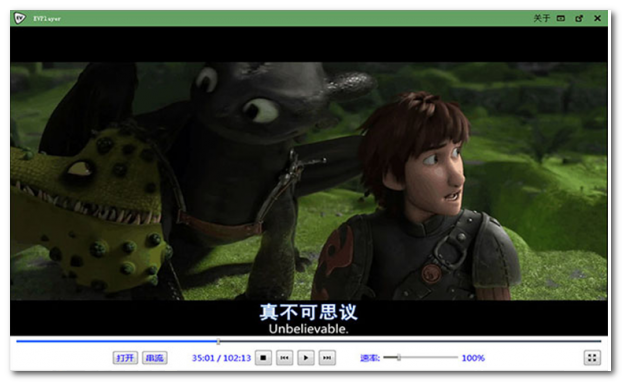Click the EVPlayer logo icon
This screenshot has width=622, height=382.
(x=19, y=18)
